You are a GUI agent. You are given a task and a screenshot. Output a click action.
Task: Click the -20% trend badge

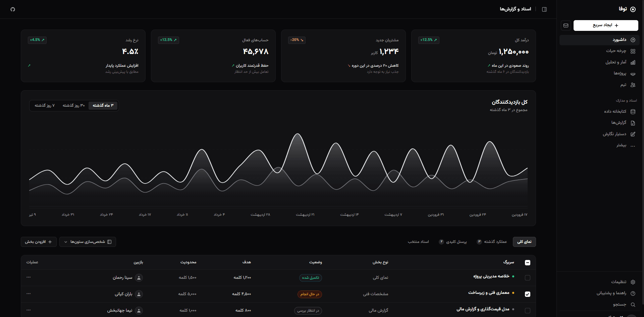click(x=297, y=40)
